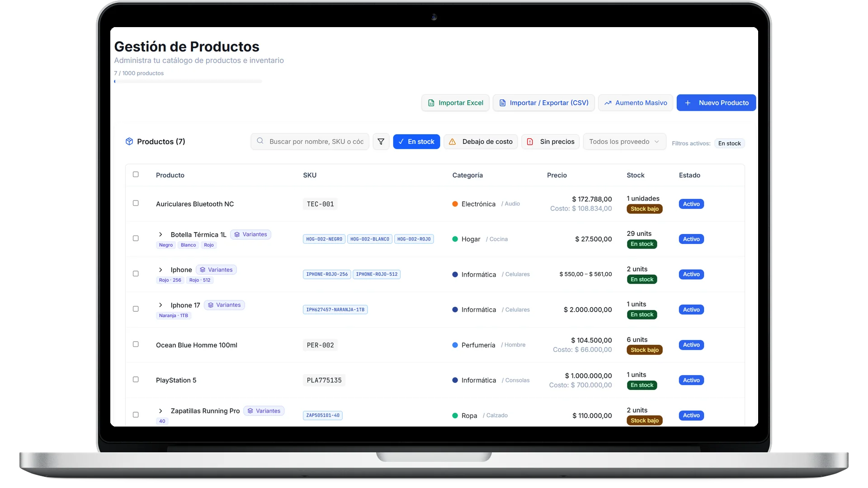Click the magnifier icon in search box

tap(260, 141)
